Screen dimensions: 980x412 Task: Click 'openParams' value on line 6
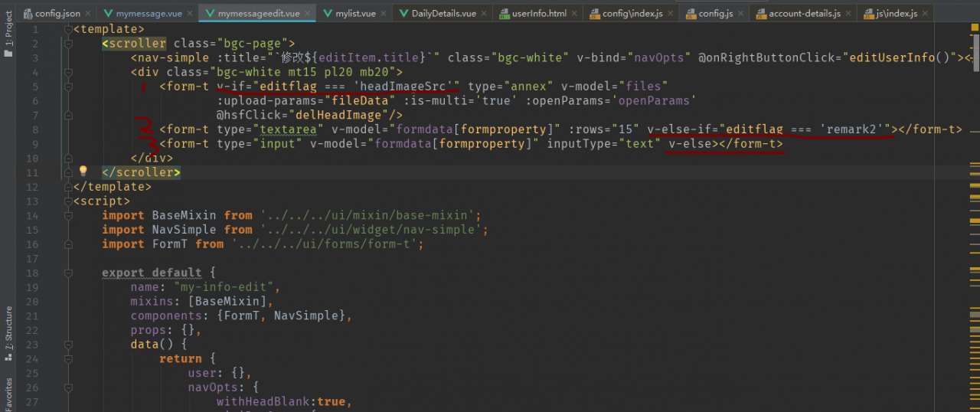click(x=653, y=100)
